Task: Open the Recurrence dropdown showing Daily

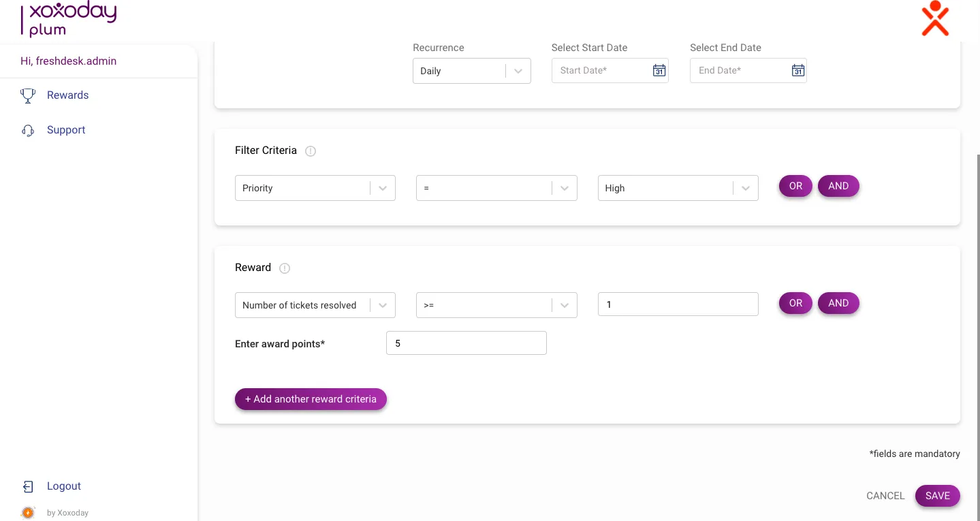Action: pos(518,71)
